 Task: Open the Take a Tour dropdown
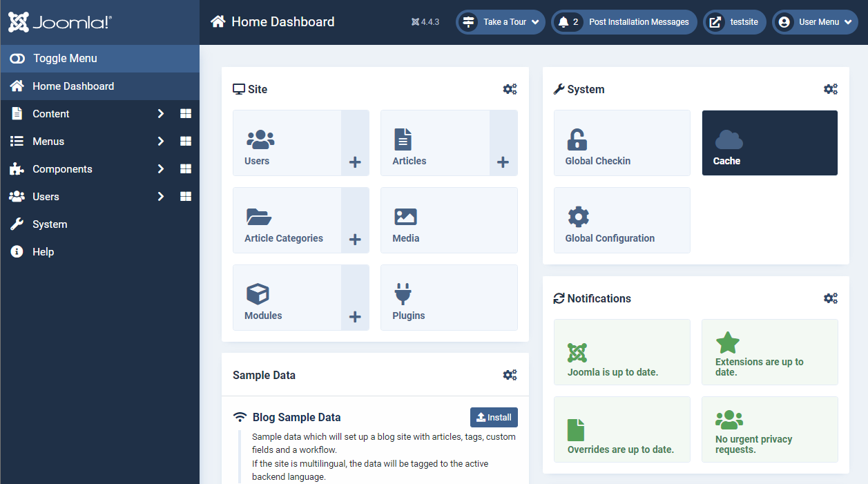click(x=501, y=22)
